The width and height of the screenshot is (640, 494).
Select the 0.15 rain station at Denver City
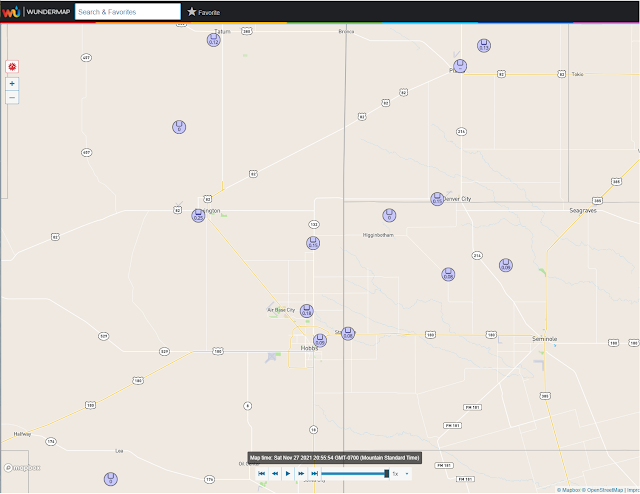tap(437, 199)
